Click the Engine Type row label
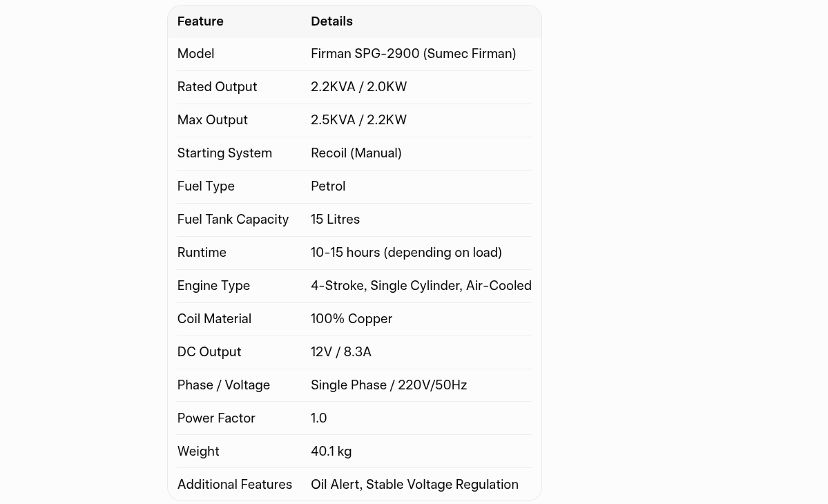The height and width of the screenshot is (504, 828). click(x=213, y=286)
